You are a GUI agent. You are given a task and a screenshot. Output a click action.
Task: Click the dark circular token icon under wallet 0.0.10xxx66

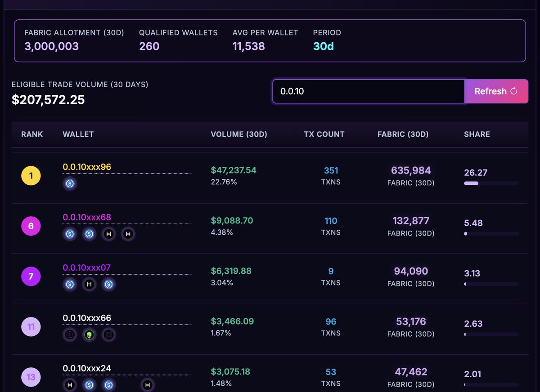(70, 334)
